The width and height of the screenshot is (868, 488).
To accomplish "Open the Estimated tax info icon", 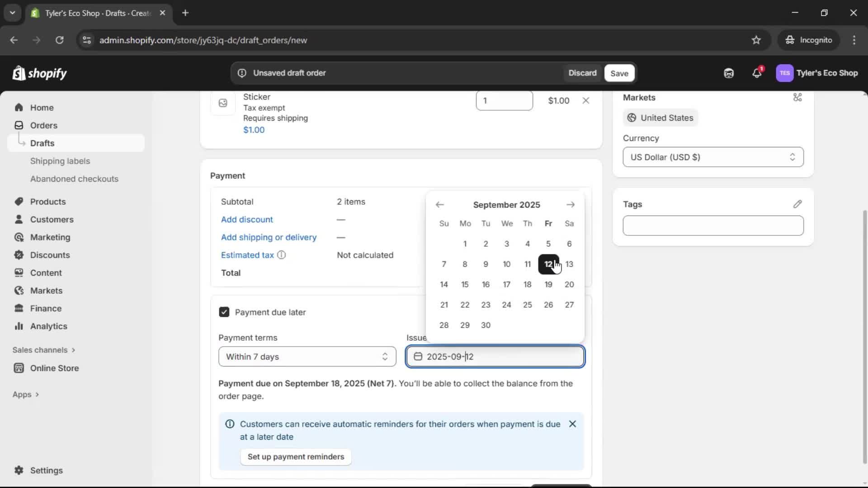I will [x=281, y=255].
